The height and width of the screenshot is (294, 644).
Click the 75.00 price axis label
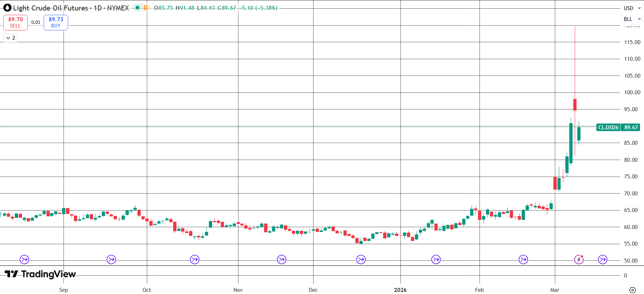(631, 177)
